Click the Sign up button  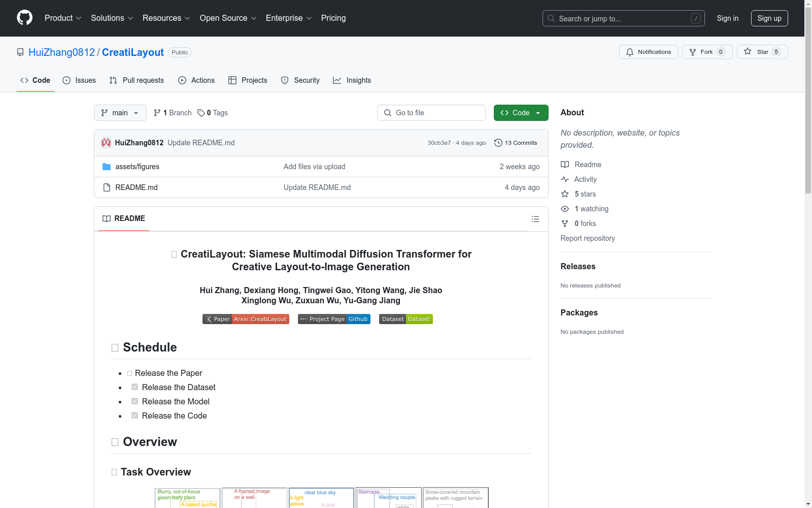click(x=769, y=18)
